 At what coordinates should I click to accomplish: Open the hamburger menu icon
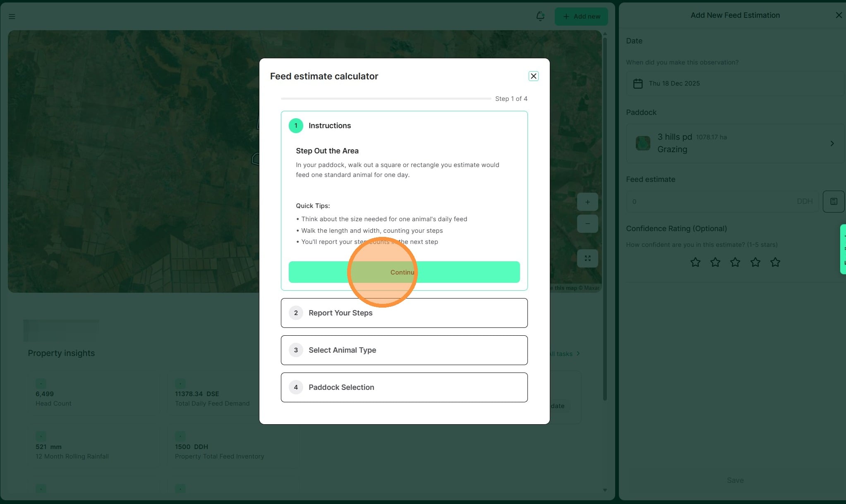[x=12, y=17]
